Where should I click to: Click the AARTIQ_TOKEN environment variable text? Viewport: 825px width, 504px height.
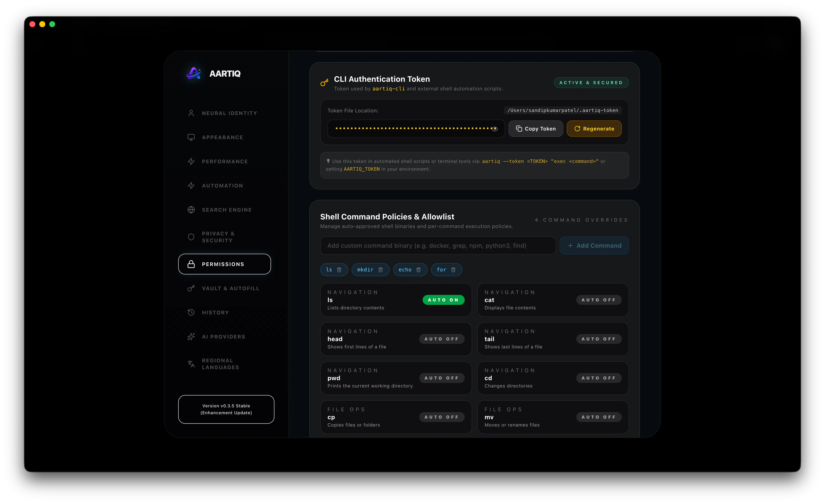click(x=362, y=169)
